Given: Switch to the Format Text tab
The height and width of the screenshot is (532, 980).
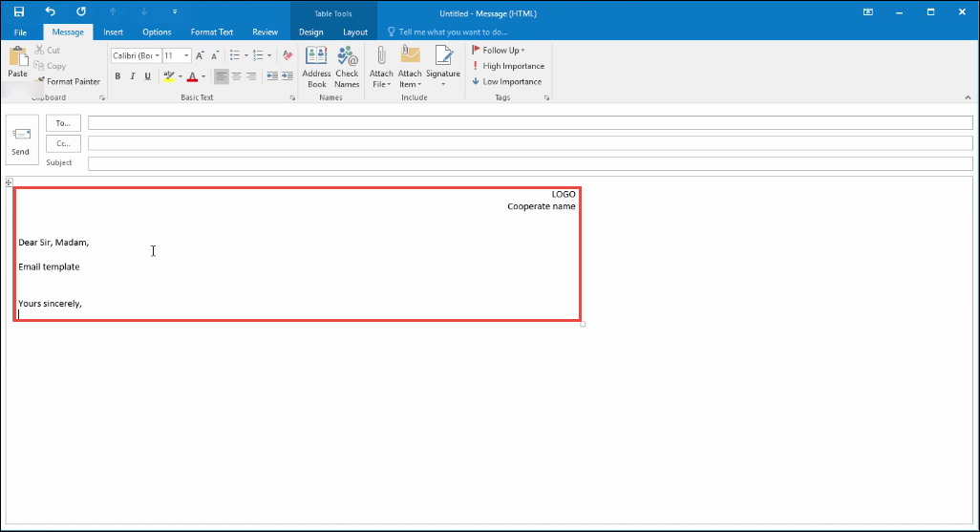Looking at the screenshot, I should point(212,32).
